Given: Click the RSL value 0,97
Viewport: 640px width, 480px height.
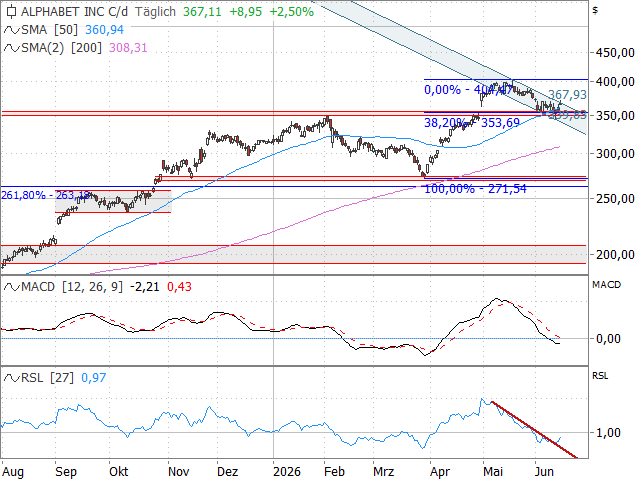Looking at the screenshot, I should [93, 378].
